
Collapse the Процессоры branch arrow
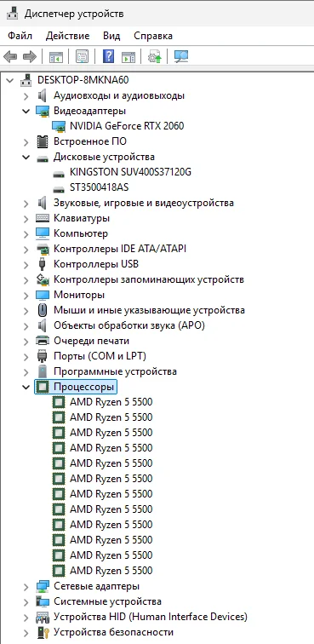(x=26, y=387)
